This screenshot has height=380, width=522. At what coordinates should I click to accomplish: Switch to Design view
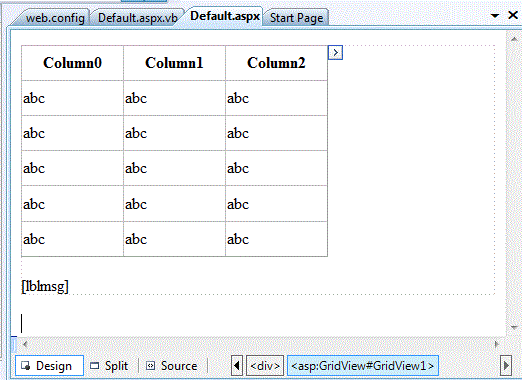pyautogui.click(x=49, y=366)
